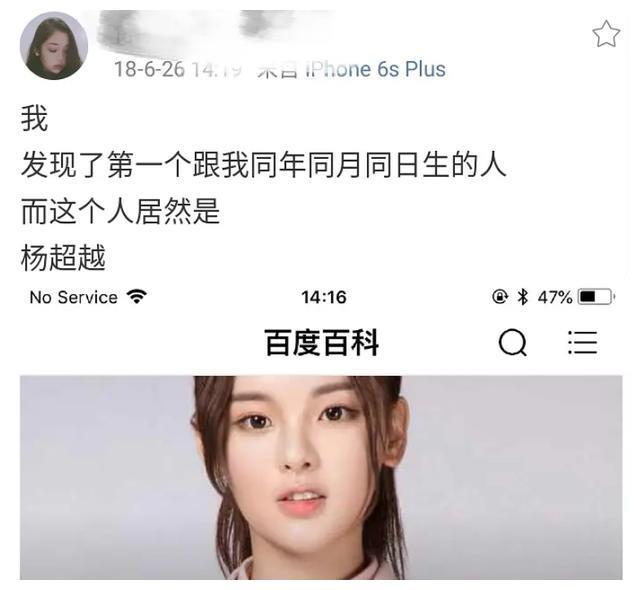Tap the rotation lock status icon
This screenshot has height=590, width=640.
pyautogui.click(x=500, y=297)
